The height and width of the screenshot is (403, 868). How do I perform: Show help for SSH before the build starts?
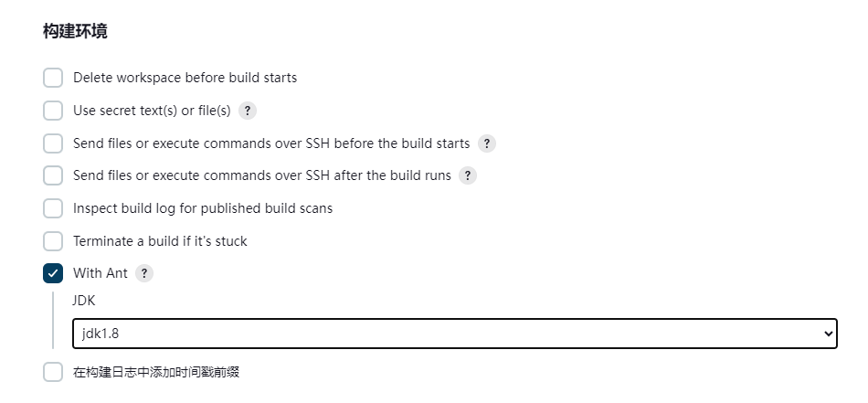tap(487, 143)
